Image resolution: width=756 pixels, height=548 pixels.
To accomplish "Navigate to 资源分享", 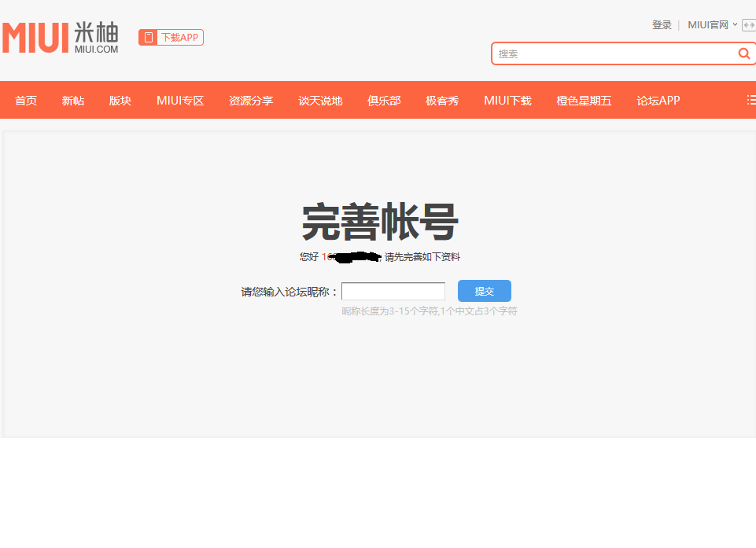I will click(251, 101).
